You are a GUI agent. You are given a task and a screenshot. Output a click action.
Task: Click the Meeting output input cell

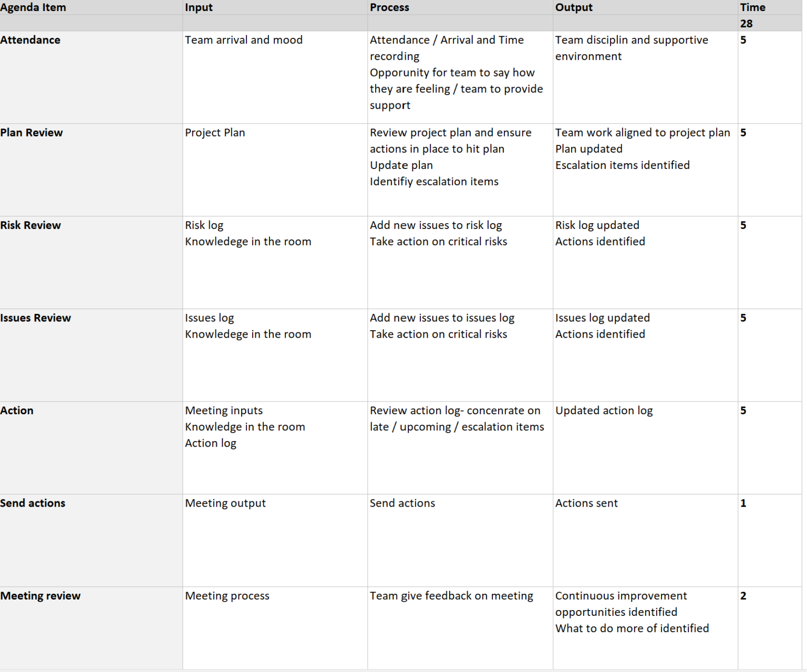tap(225, 503)
